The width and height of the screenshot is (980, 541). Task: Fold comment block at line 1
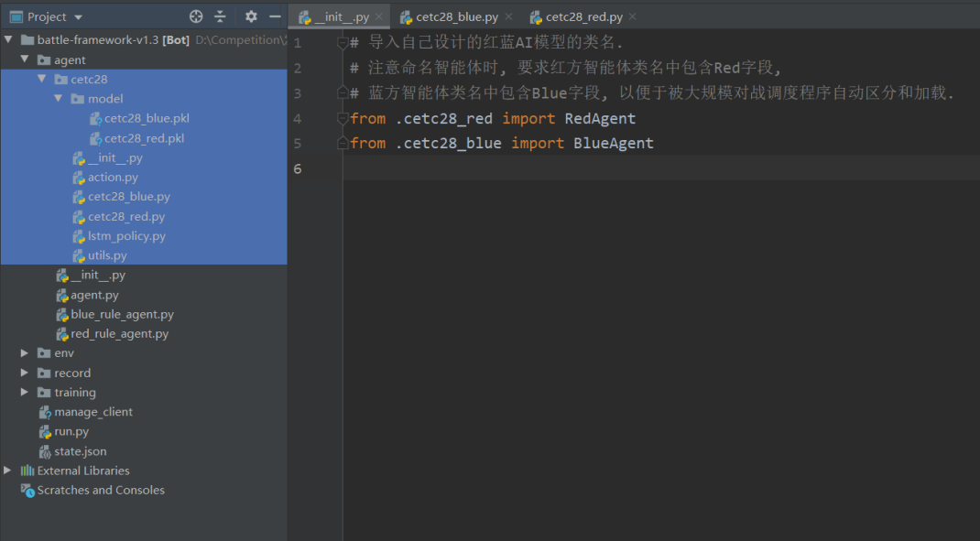point(343,42)
